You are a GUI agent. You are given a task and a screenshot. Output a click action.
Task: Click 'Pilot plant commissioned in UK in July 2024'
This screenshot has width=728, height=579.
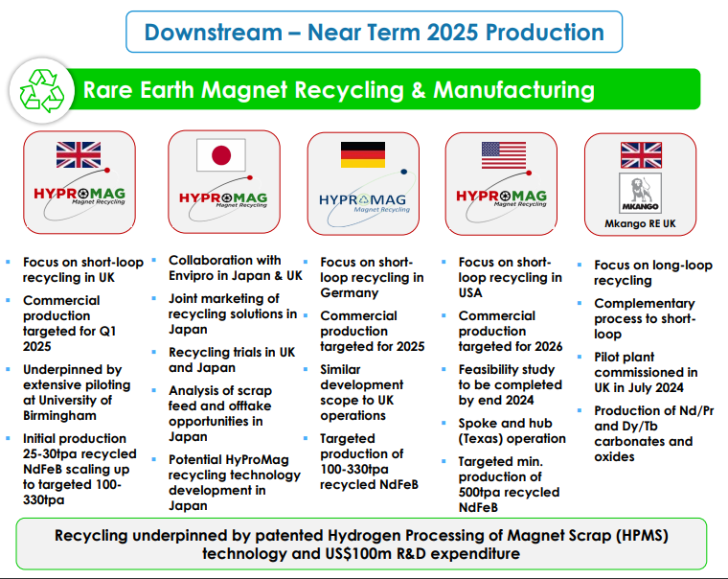point(646,372)
